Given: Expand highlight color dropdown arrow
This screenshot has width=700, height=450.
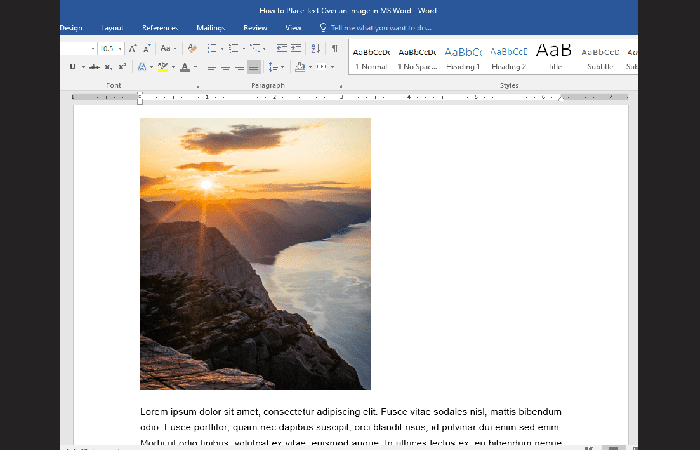Looking at the screenshot, I should pyautogui.click(x=173, y=67).
